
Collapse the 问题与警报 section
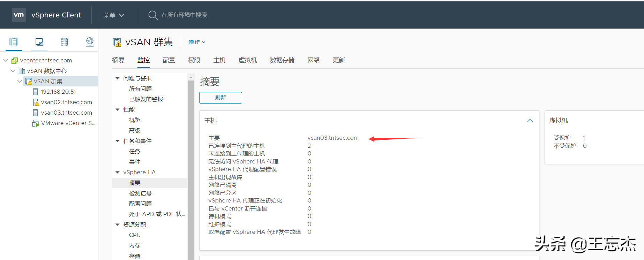tap(118, 78)
